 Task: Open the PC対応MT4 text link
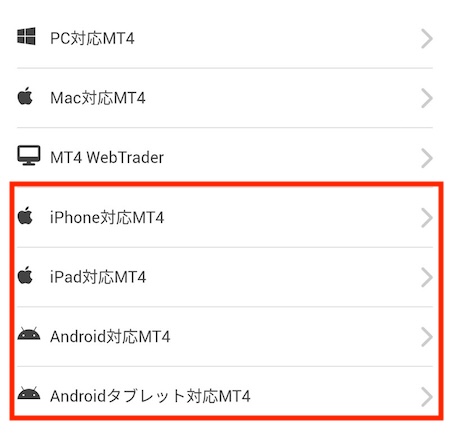click(92, 38)
